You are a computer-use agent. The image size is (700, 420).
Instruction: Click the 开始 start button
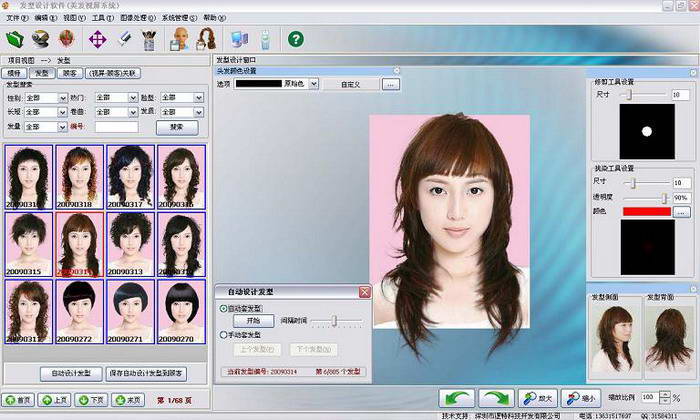253,320
